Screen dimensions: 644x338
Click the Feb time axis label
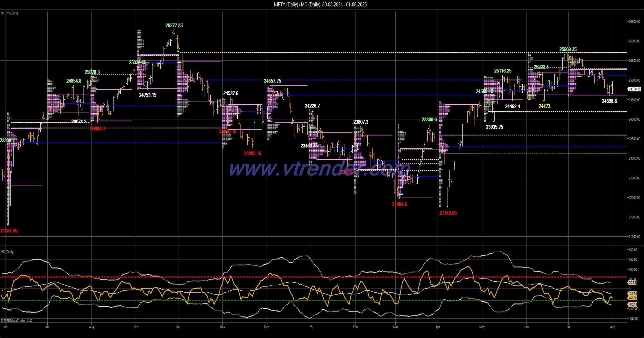[x=355, y=327]
